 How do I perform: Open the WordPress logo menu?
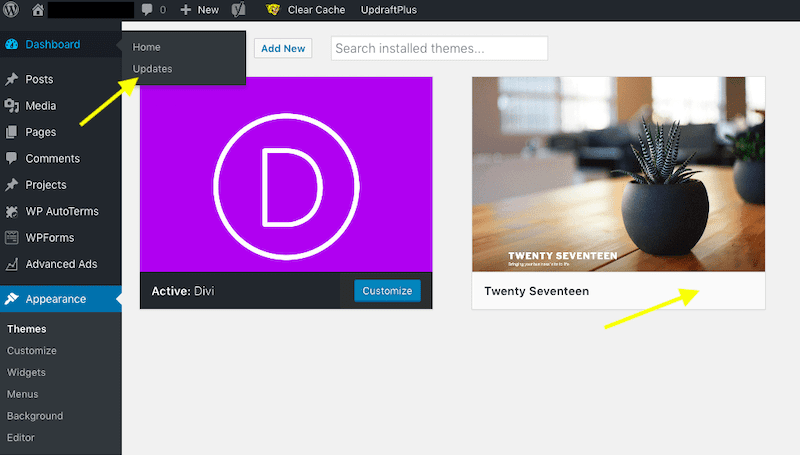11,10
